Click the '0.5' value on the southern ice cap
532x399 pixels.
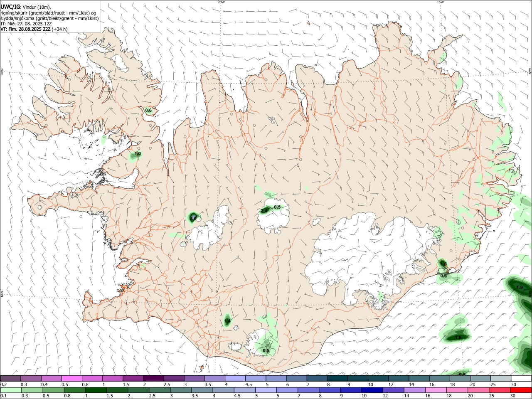tap(266, 350)
